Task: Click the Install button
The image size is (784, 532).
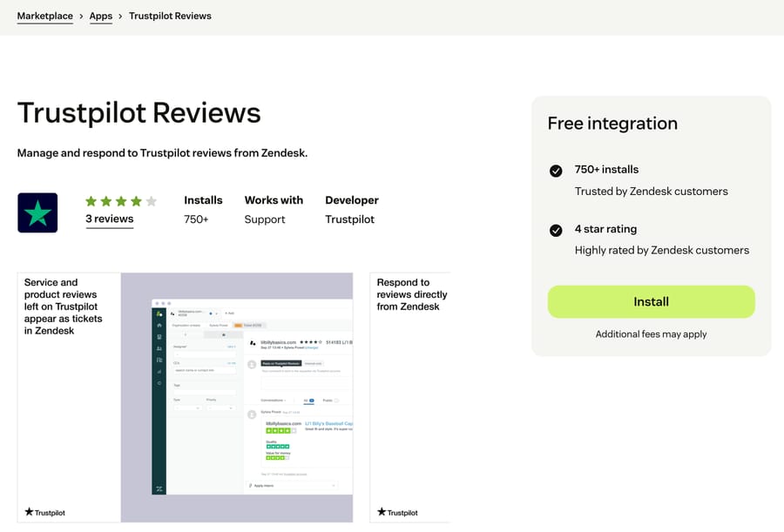Action: click(651, 301)
